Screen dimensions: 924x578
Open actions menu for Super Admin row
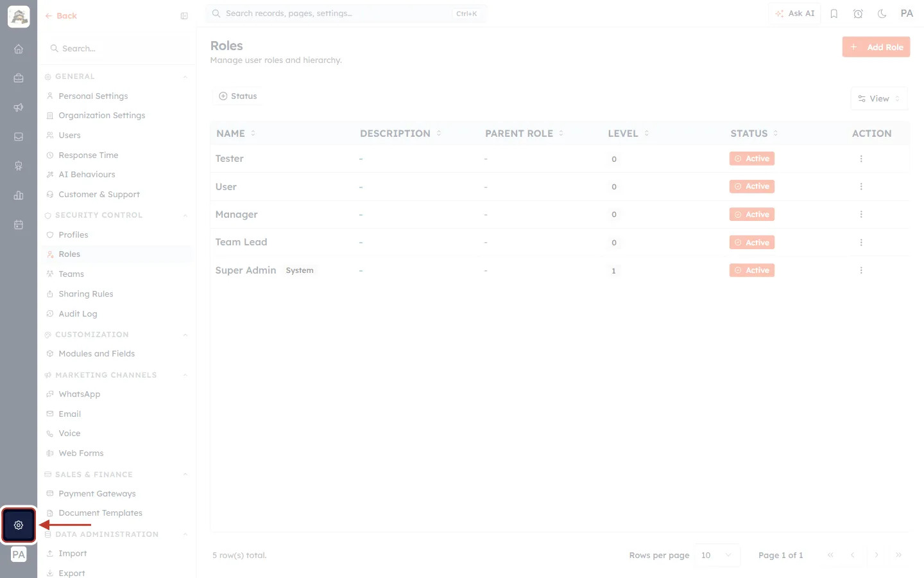point(861,270)
